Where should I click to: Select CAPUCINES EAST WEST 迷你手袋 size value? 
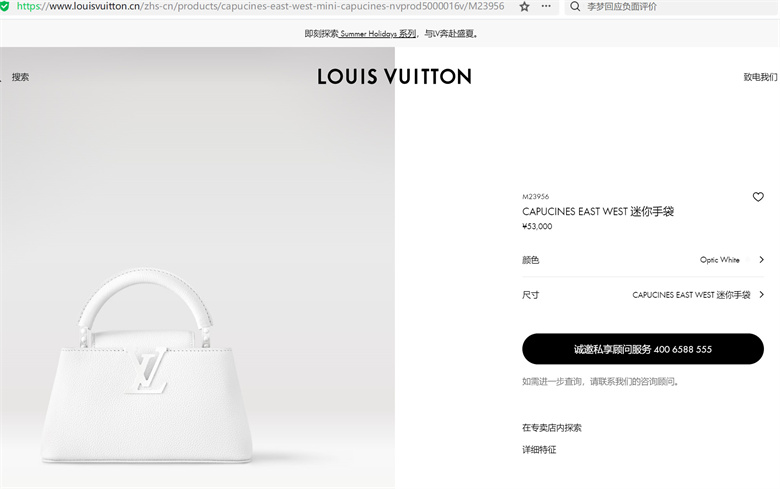[x=691, y=295]
